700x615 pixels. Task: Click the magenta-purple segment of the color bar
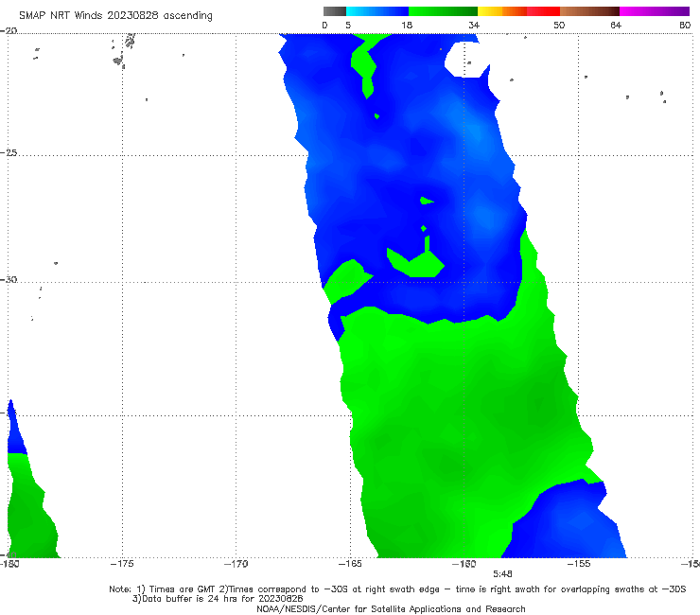click(x=655, y=11)
